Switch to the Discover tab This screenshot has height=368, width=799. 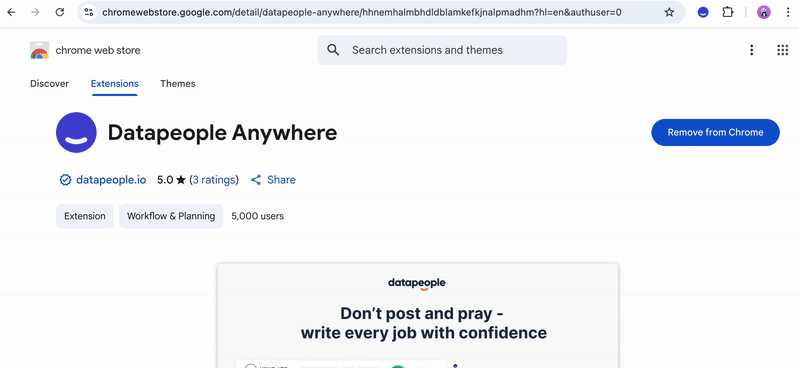point(49,84)
